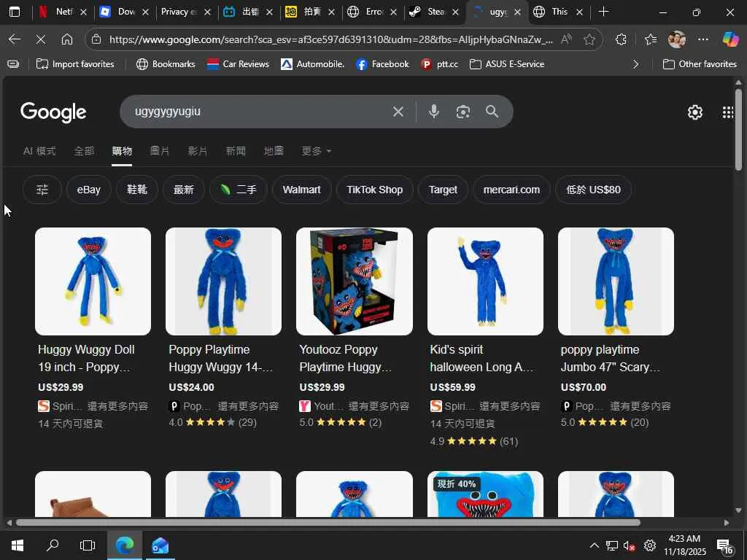Stop page loading with the X button

pos(41,39)
